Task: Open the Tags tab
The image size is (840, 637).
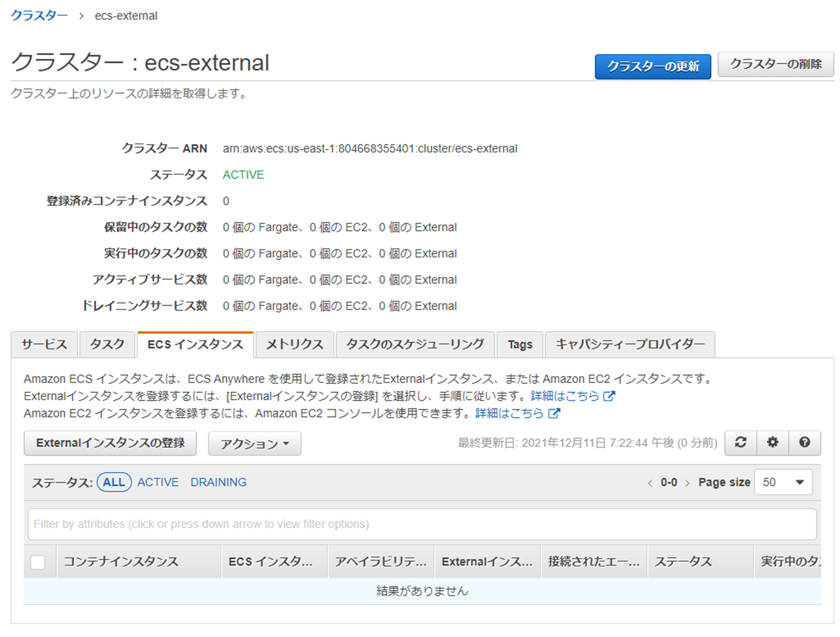Action: 520,344
